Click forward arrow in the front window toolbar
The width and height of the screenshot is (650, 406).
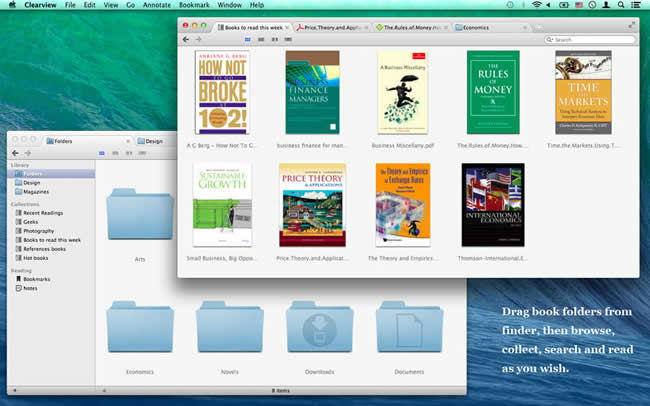click(198, 39)
